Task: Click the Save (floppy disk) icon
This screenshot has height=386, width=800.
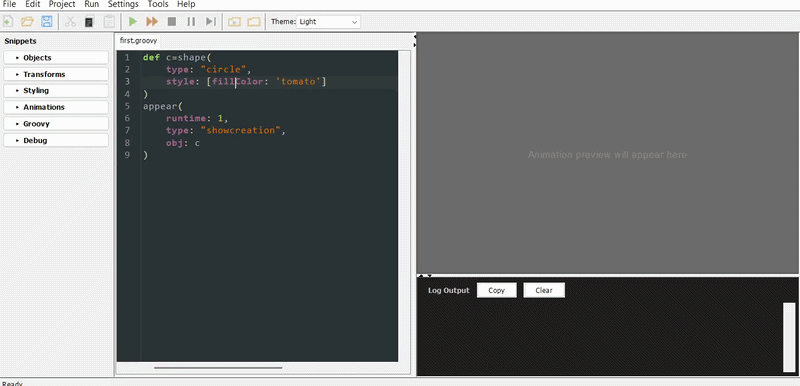Action: click(x=46, y=21)
